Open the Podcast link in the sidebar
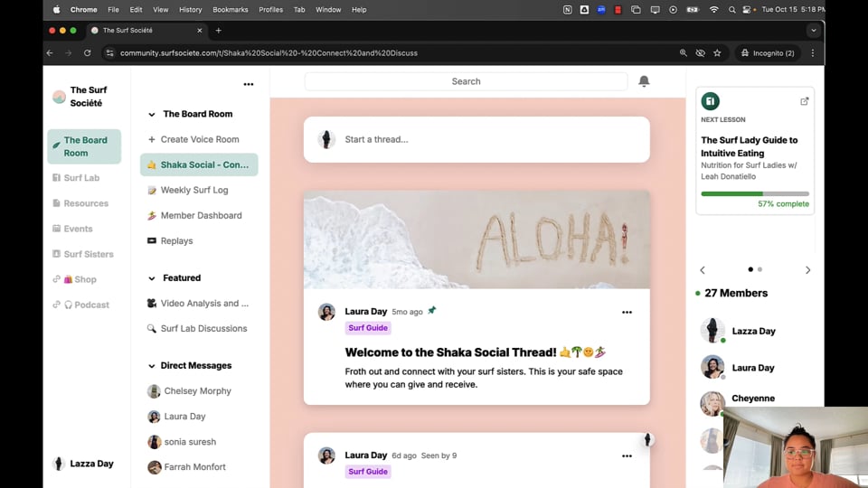The image size is (868, 488). pos(80,305)
